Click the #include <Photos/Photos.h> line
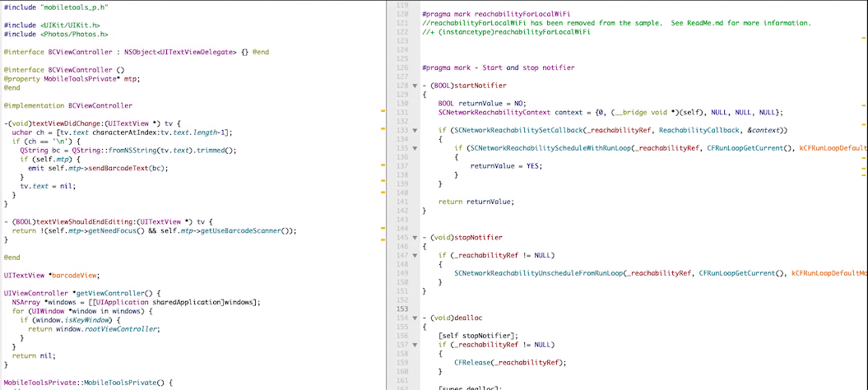The height and width of the screenshot is (390, 868). click(x=55, y=35)
